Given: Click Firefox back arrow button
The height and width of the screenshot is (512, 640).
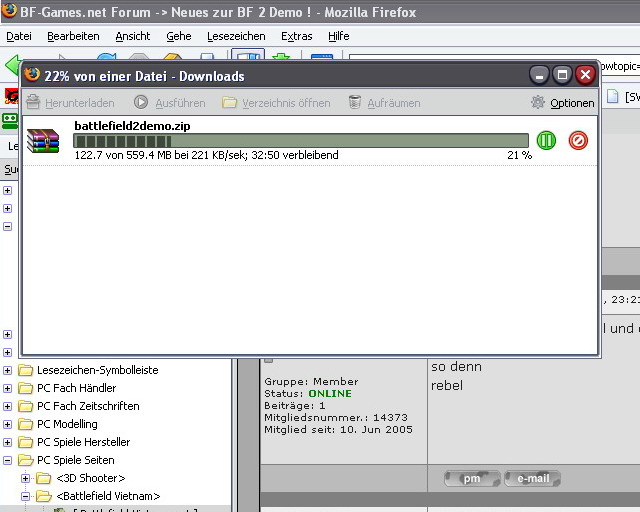Looking at the screenshot, I should point(11,65).
